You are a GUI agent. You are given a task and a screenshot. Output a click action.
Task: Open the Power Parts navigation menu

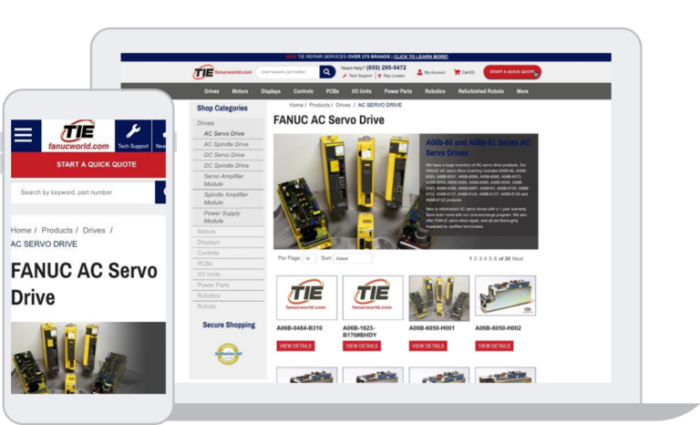click(398, 91)
